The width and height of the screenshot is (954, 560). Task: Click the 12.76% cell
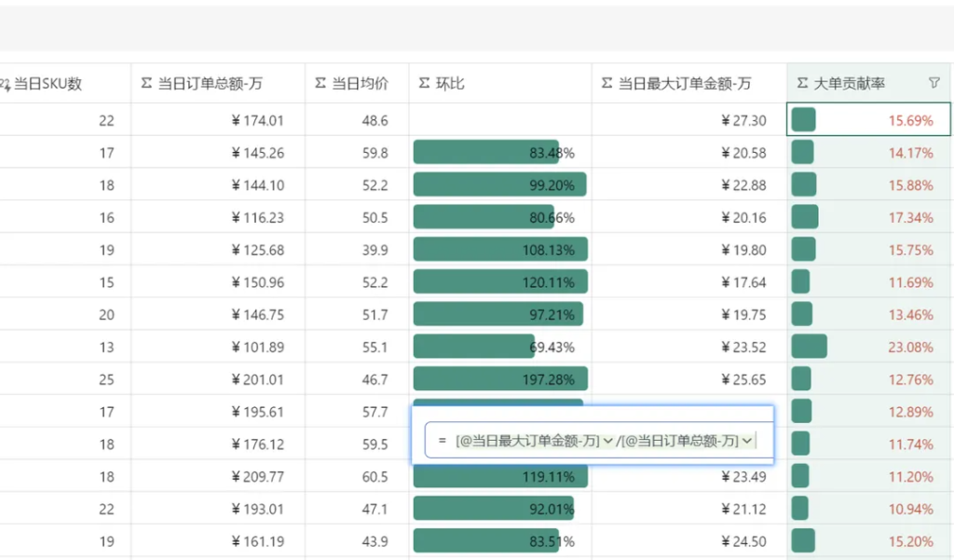click(x=869, y=378)
